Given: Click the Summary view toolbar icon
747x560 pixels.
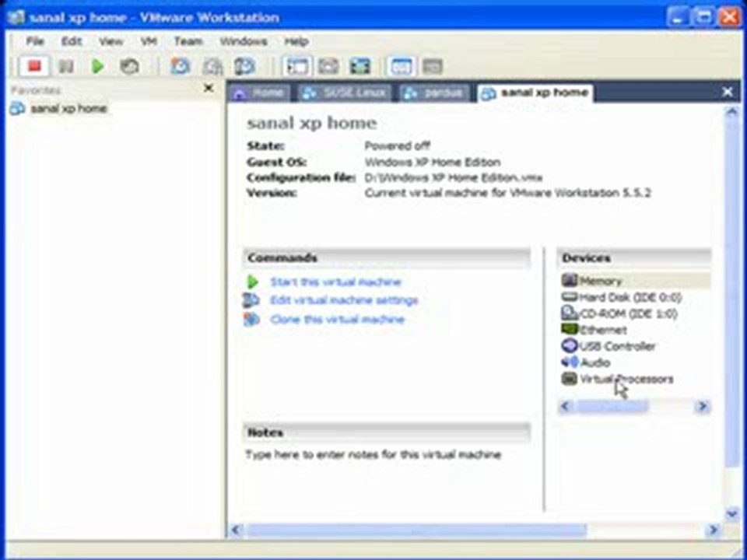Looking at the screenshot, I should coord(401,67).
